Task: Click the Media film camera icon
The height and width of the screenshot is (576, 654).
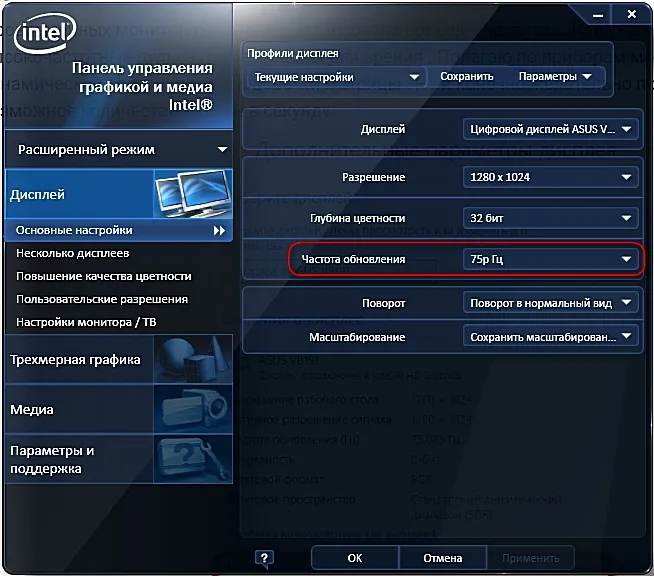Action: tap(191, 408)
